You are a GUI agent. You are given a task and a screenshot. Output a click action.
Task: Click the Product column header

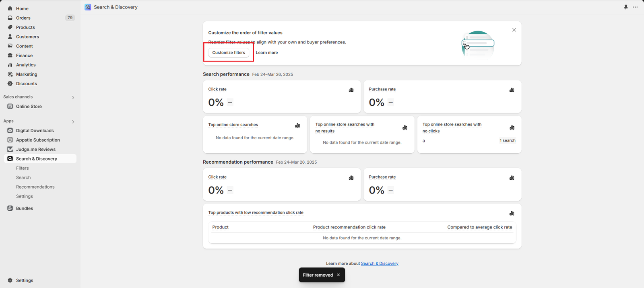click(x=221, y=227)
